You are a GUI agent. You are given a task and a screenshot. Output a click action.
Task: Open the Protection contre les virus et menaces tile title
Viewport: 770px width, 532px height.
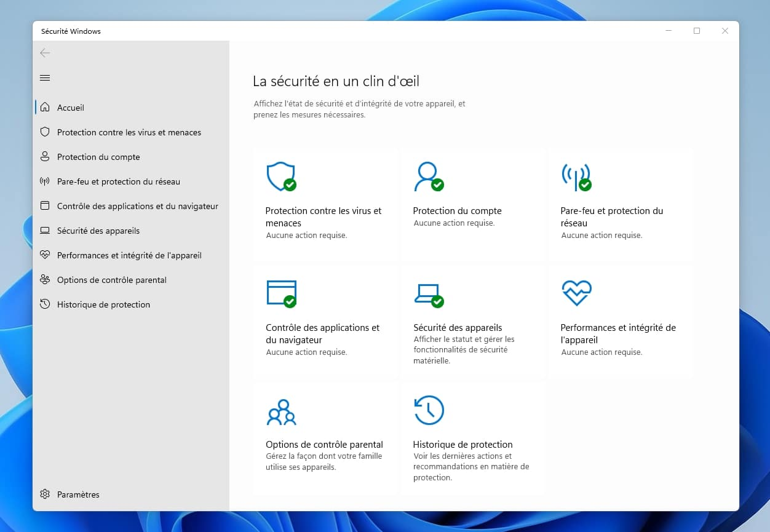(x=323, y=216)
